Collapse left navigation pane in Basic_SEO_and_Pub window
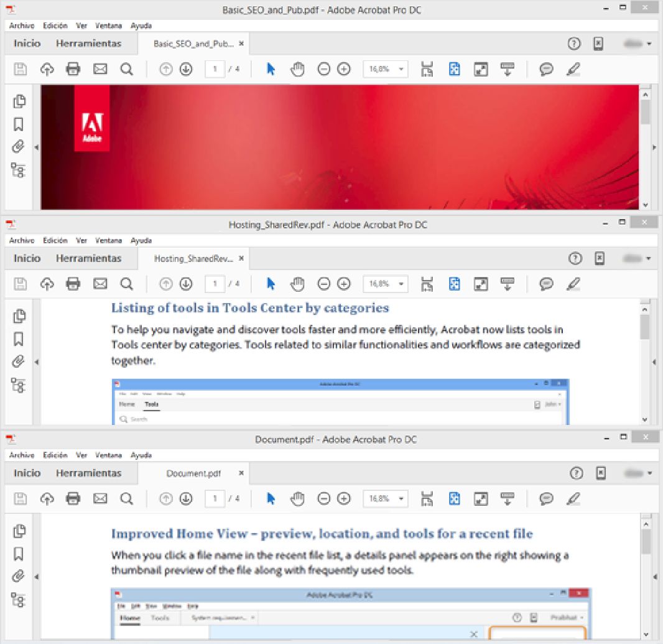The width and height of the screenshot is (663, 644). point(36,147)
